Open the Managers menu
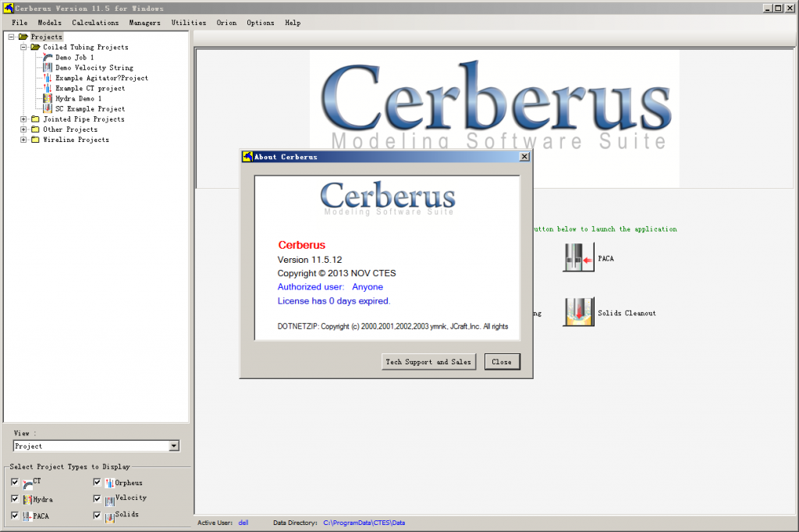 click(144, 23)
